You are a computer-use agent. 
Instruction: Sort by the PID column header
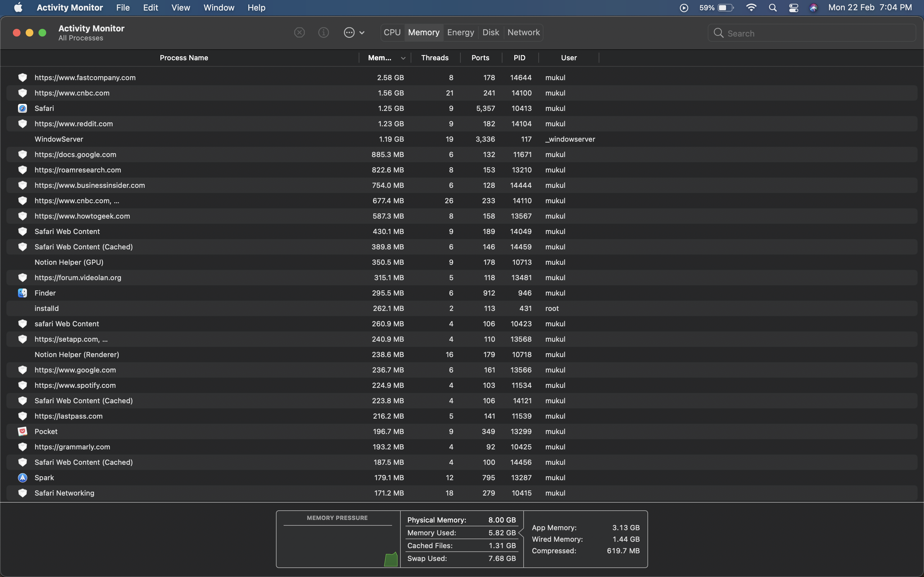519,58
